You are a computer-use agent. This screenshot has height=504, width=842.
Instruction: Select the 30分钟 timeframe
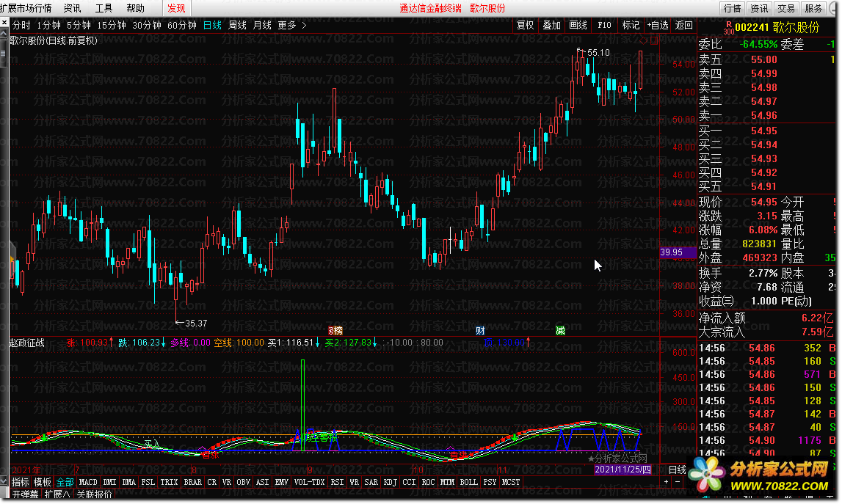pyautogui.click(x=147, y=25)
